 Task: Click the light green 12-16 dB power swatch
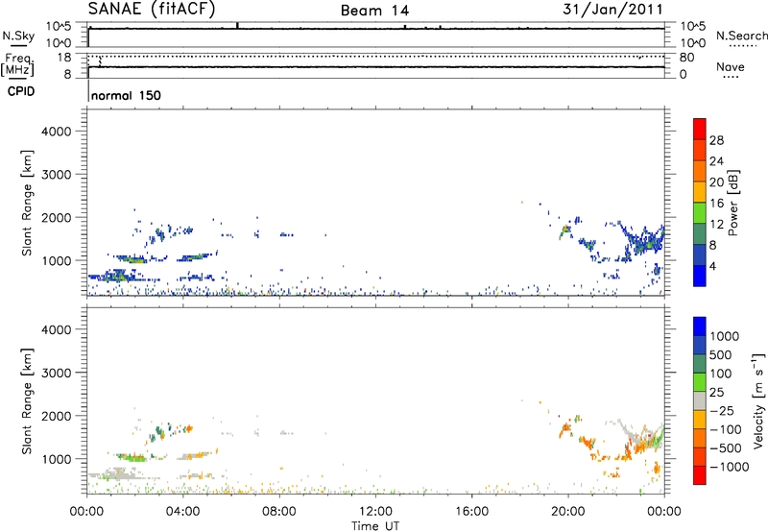700,213
